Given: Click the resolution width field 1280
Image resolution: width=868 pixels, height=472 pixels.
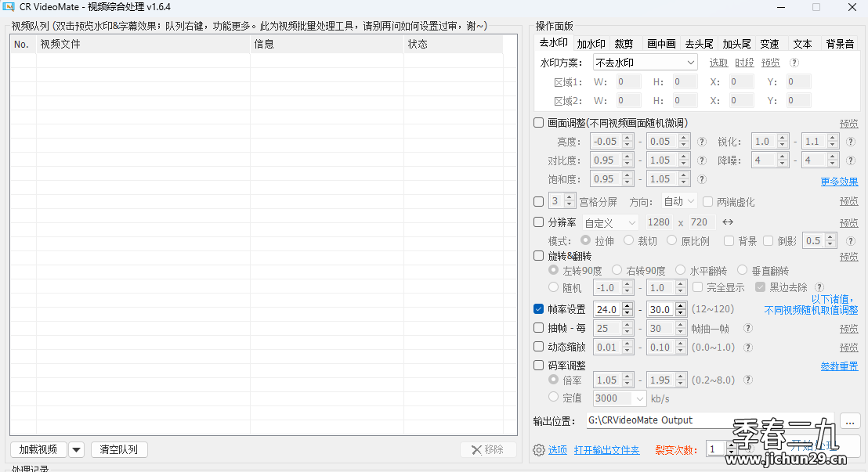Looking at the screenshot, I should click(x=659, y=222).
